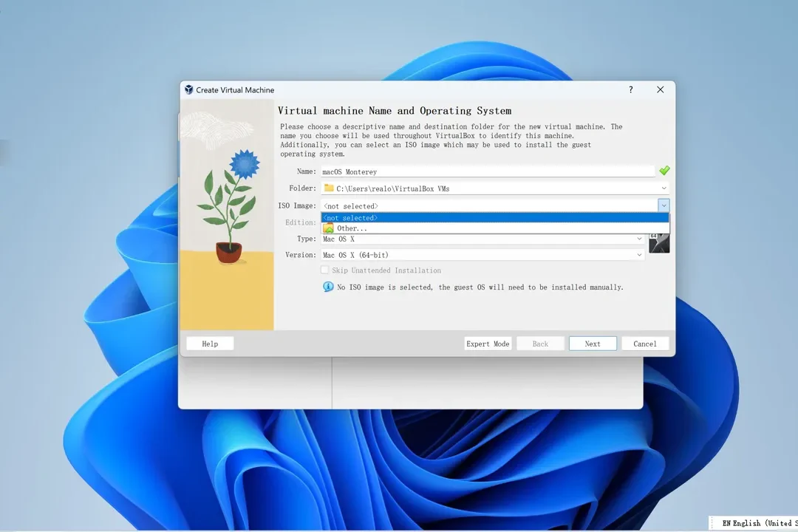
Task: Click the folder icon in the Folder field
Action: 329,188
